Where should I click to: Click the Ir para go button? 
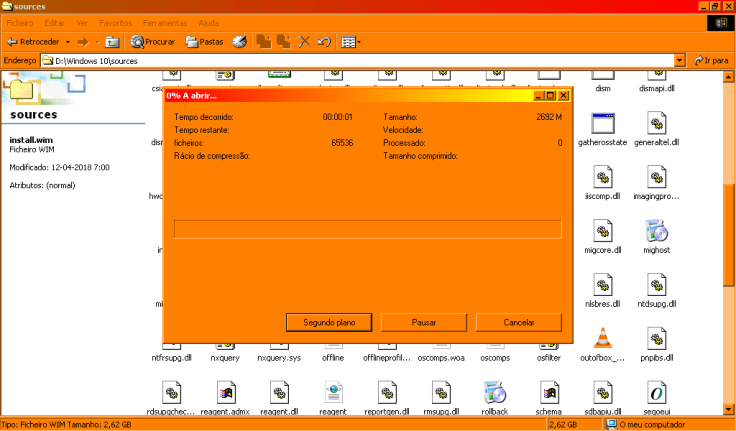[711, 61]
